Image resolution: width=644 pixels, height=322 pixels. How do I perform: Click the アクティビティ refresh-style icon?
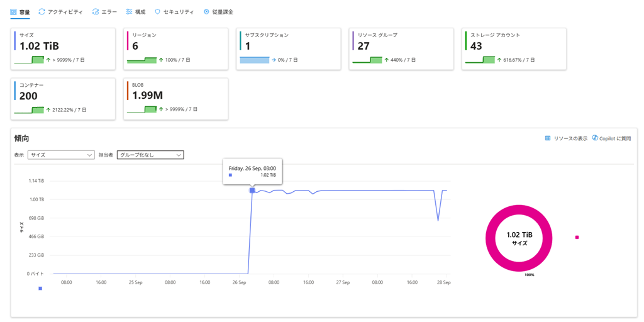42,12
